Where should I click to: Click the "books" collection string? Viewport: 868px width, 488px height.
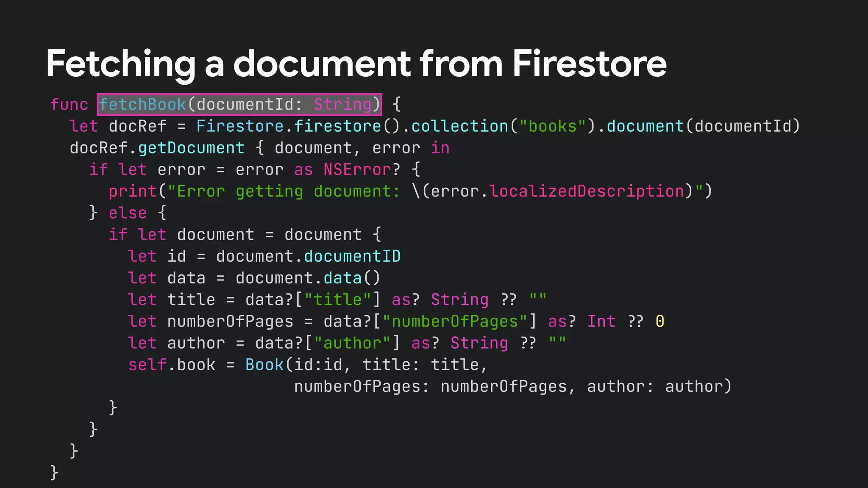(552, 126)
